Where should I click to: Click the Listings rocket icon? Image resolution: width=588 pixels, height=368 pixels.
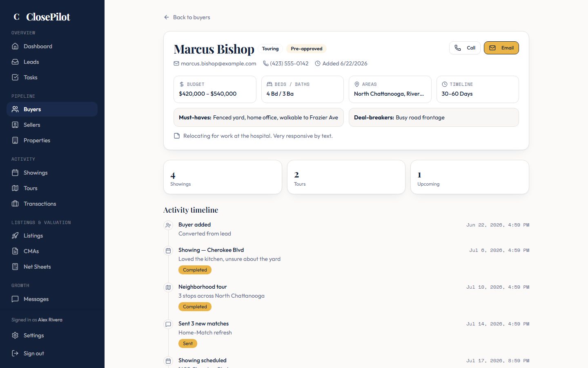pos(15,236)
